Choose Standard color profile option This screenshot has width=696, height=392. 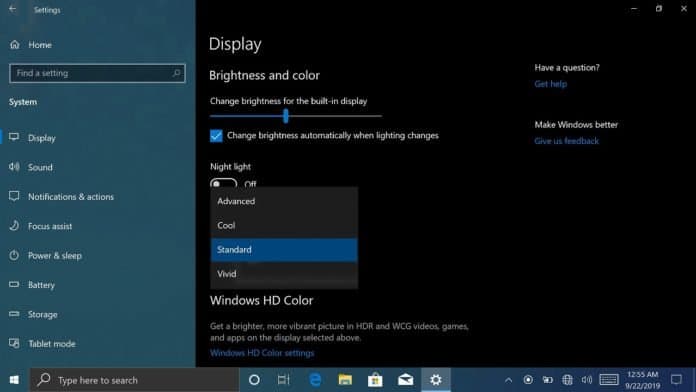click(x=284, y=249)
